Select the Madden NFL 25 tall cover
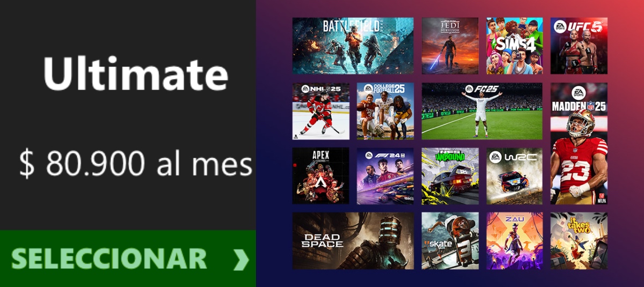 click(579, 143)
